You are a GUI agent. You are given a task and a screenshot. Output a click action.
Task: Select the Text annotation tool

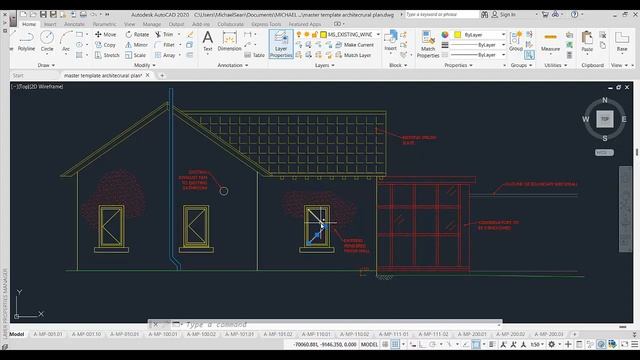[x=208, y=41]
